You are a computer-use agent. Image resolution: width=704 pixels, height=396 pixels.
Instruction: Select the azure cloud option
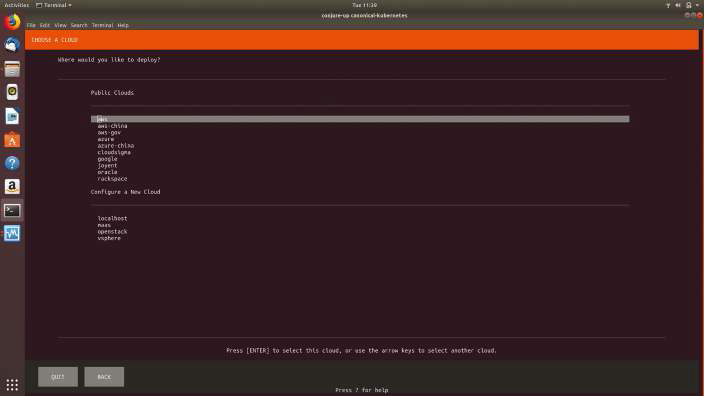106,139
